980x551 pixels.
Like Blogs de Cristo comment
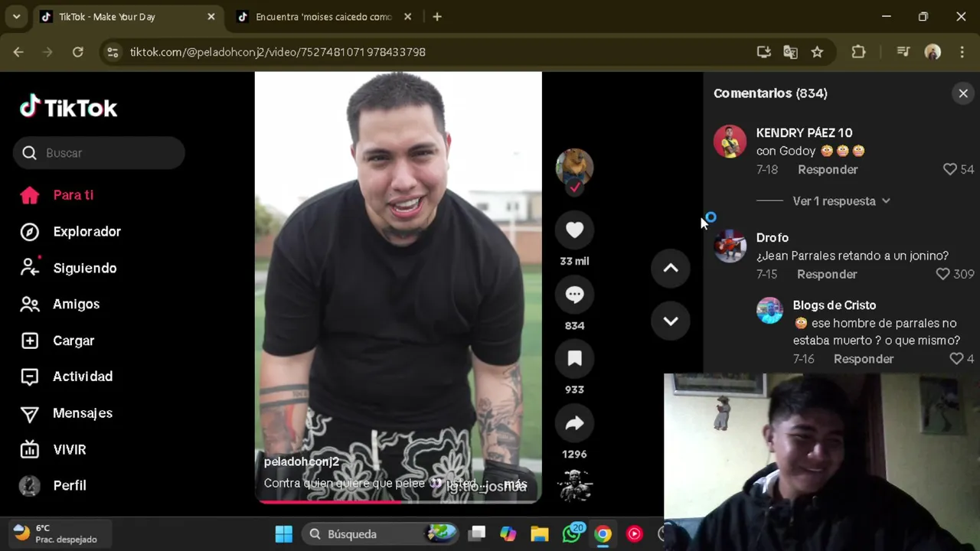click(x=956, y=359)
